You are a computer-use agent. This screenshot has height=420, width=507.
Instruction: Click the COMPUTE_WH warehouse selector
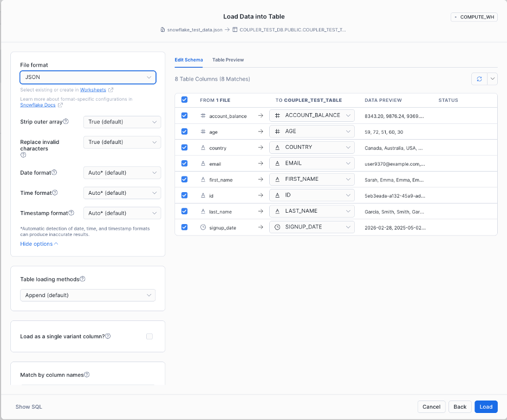474,17
